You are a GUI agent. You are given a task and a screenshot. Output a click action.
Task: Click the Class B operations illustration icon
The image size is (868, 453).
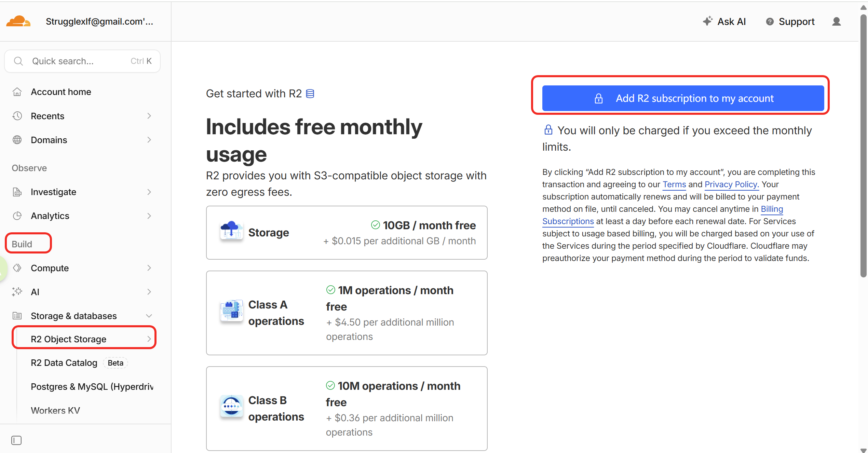click(x=231, y=406)
